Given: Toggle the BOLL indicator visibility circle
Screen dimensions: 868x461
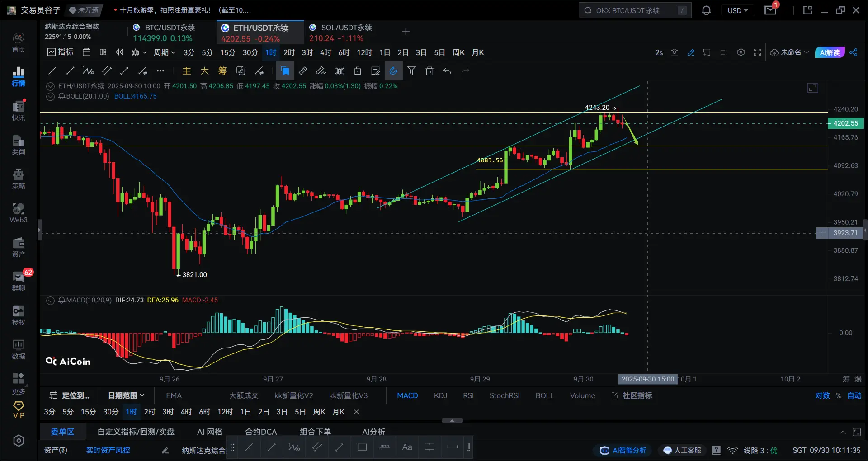Looking at the screenshot, I should tap(50, 96).
